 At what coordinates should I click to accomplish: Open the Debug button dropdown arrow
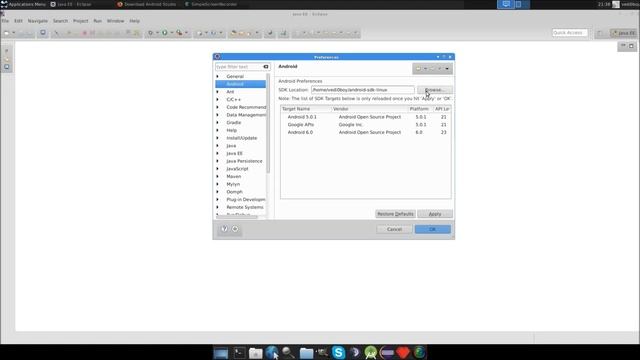(157, 33)
